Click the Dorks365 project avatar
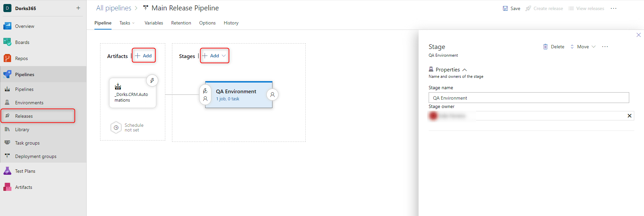The width and height of the screenshot is (644, 216). pos(7,8)
